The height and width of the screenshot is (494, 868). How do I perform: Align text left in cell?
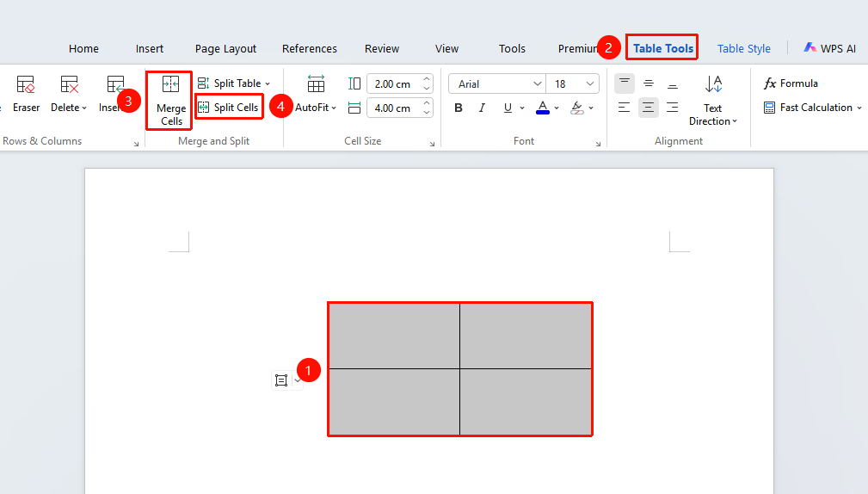point(625,108)
